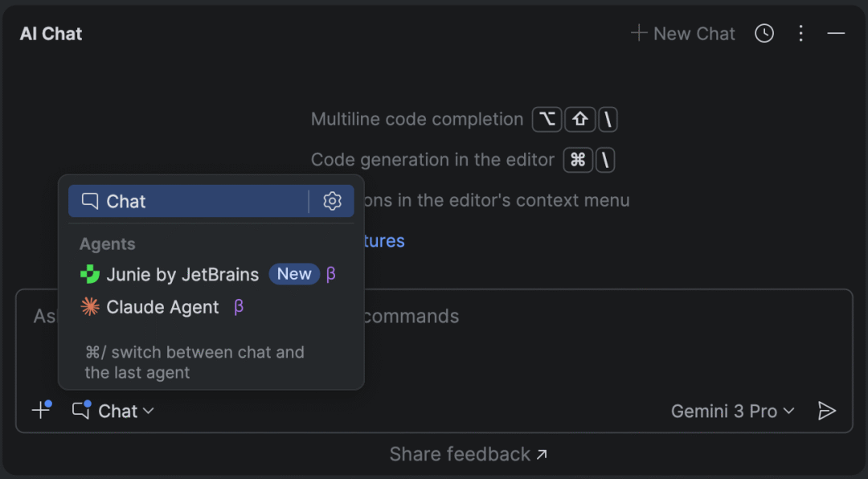Image resolution: width=868 pixels, height=479 pixels.
Task: Click the New badge next to Junie
Action: 294,274
